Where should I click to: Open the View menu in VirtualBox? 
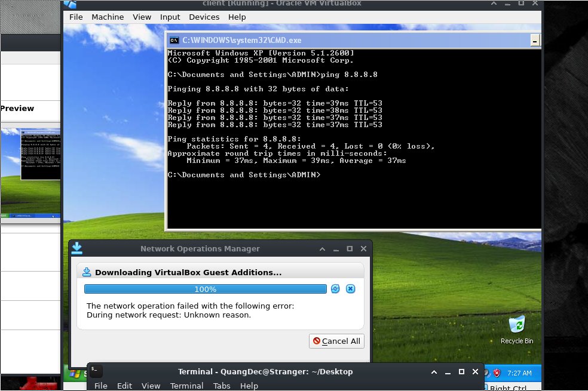[142, 17]
